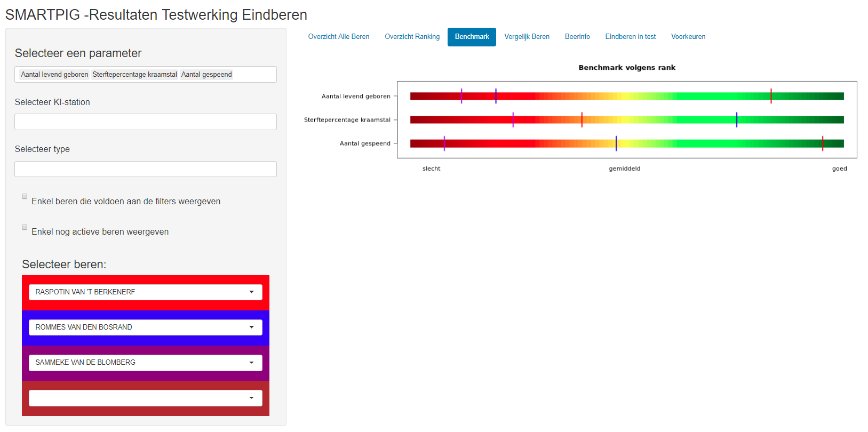Click the 'Selecteer een parameter' heading
The width and height of the screenshot is (868, 432).
[x=78, y=53]
